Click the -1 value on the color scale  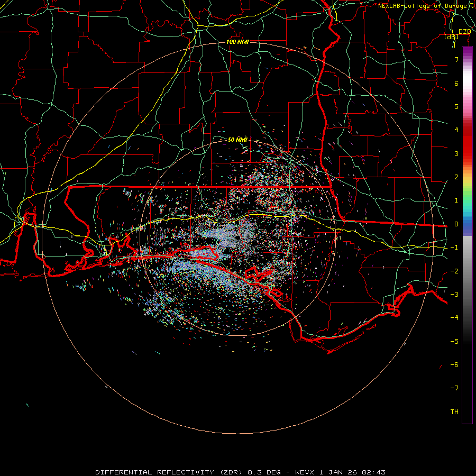coord(454,248)
